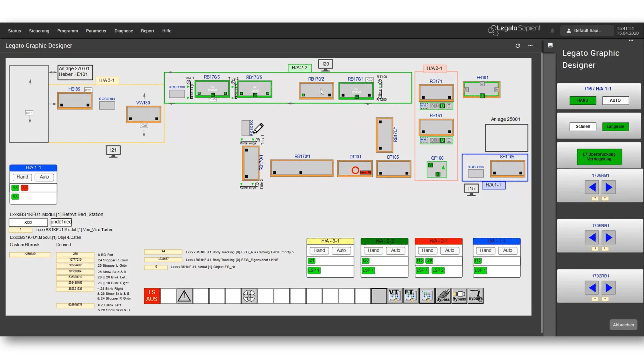644x362 pixels.
Task: Move 1706RB1 right with blue arrow
Action: click(x=609, y=187)
